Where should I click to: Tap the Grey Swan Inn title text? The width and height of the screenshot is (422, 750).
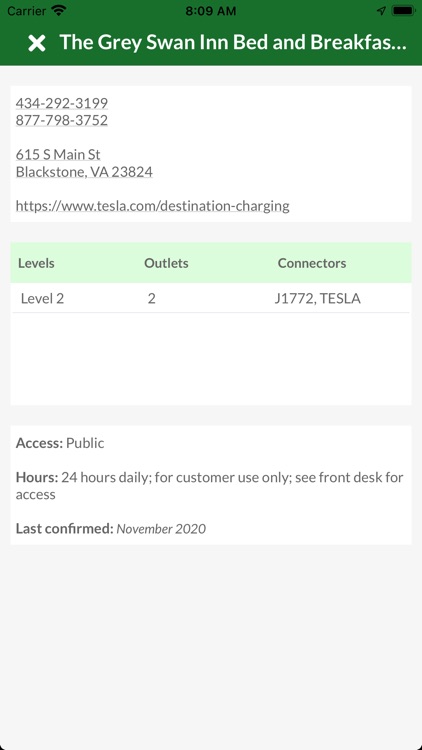[233, 43]
